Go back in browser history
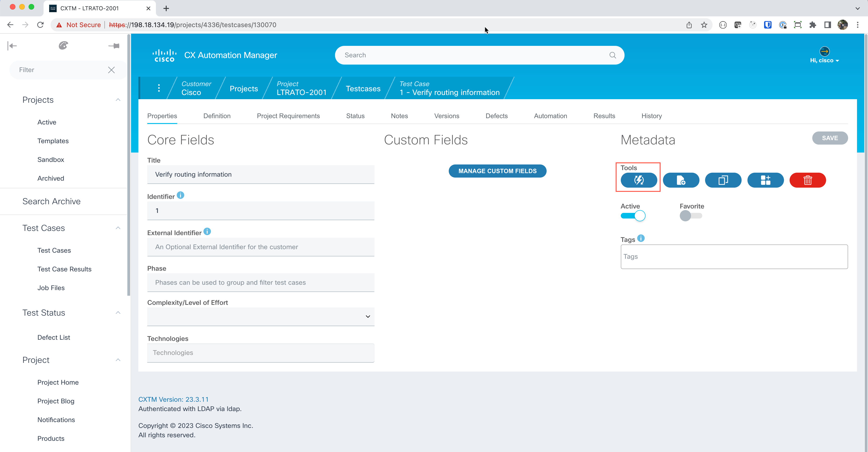Image resolution: width=868 pixels, height=452 pixels. pos(10,25)
